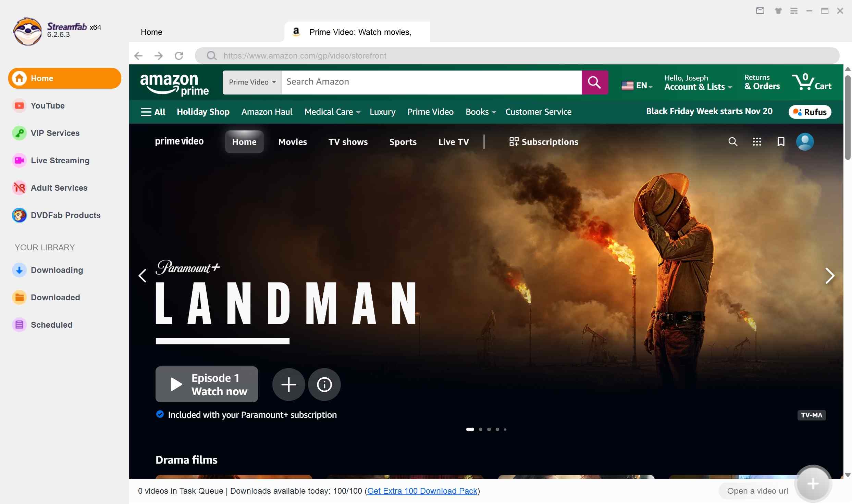Open DVDFab Products
Image resolution: width=852 pixels, height=504 pixels.
(x=65, y=215)
